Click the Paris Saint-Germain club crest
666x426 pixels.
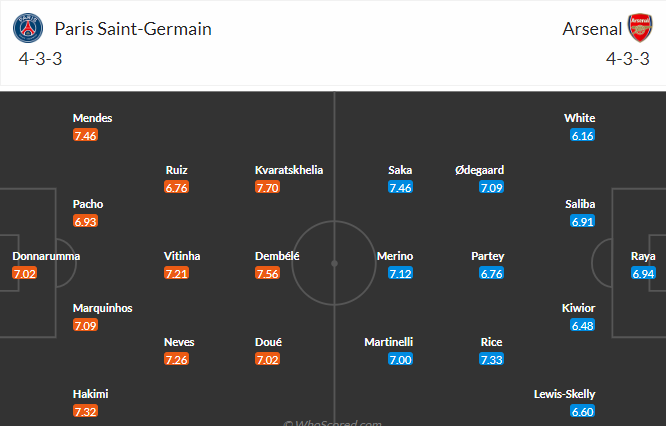[28, 28]
